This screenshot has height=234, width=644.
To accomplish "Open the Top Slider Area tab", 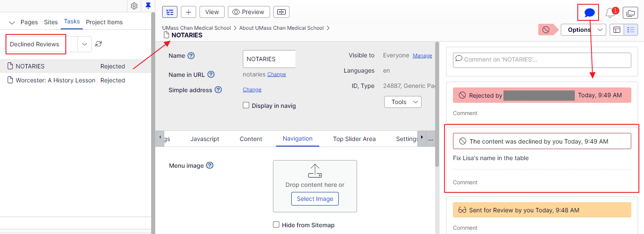I will (x=354, y=139).
